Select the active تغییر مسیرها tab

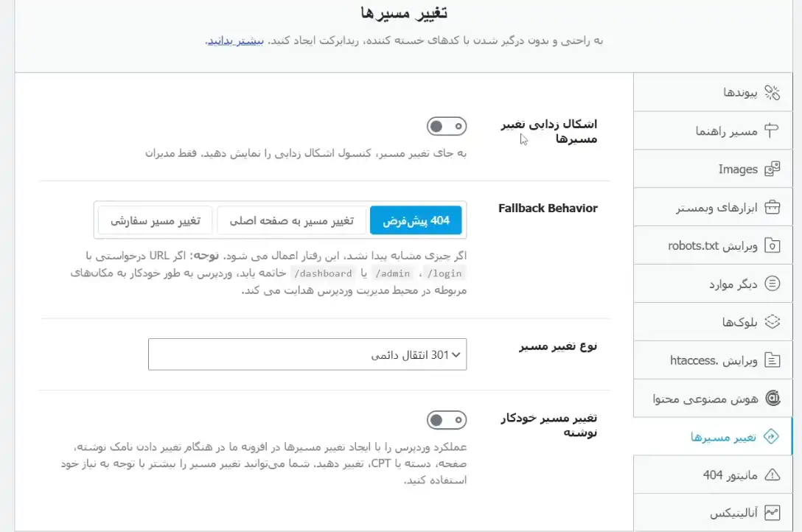click(x=713, y=436)
